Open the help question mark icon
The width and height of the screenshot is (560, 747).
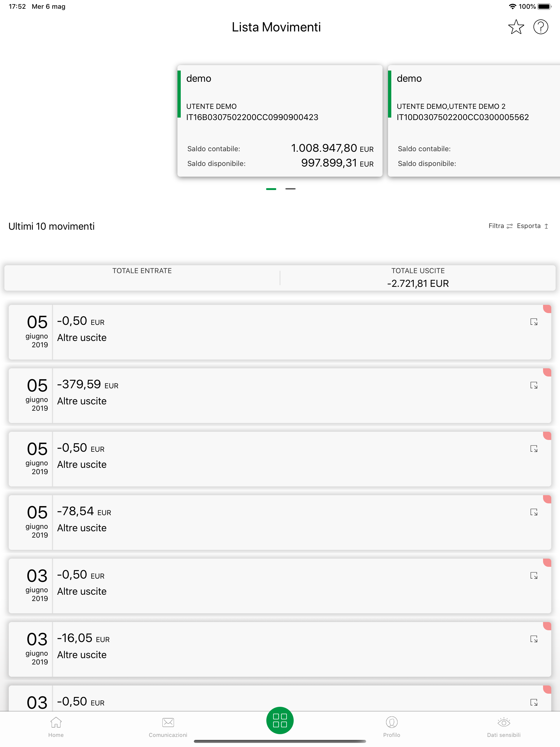click(540, 27)
